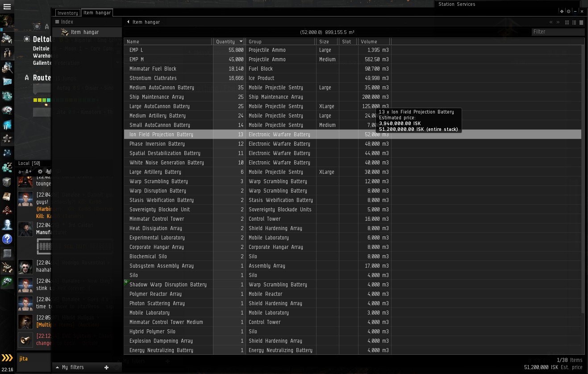
Task: Open the red chevrons militia icon
Action: 7,210
